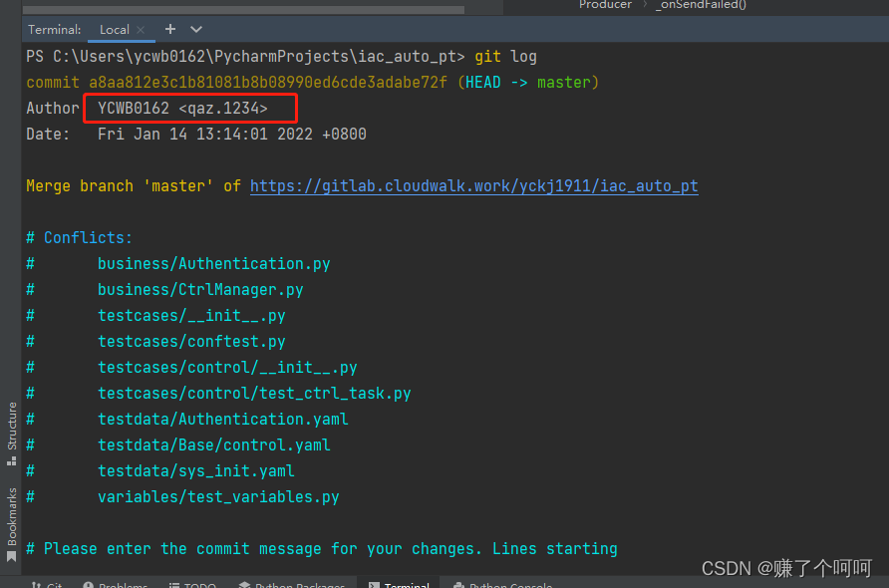Viewport: 889px width, 588px height.
Task: Click the Producer breadcrumb item
Action: coord(605,5)
